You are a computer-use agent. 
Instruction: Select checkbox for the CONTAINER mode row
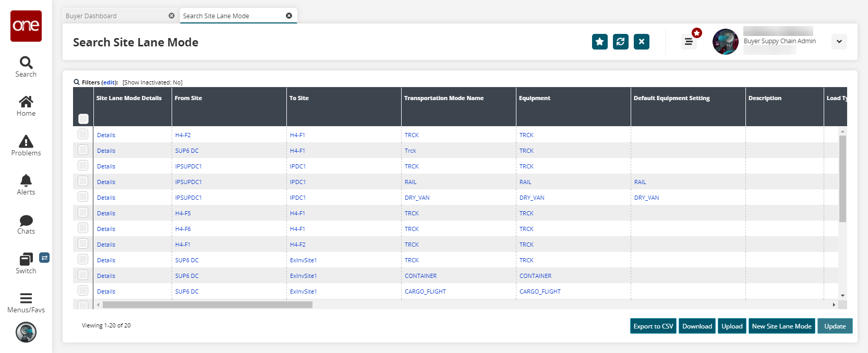click(x=83, y=275)
